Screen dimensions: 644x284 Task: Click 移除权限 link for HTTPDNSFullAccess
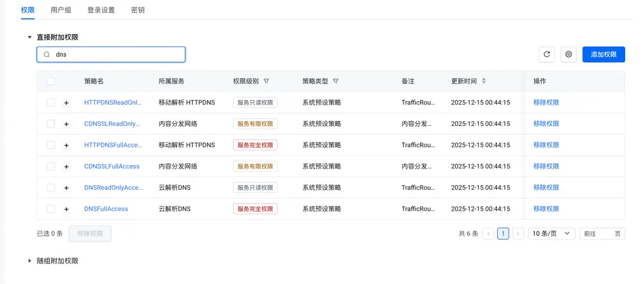(546, 145)
